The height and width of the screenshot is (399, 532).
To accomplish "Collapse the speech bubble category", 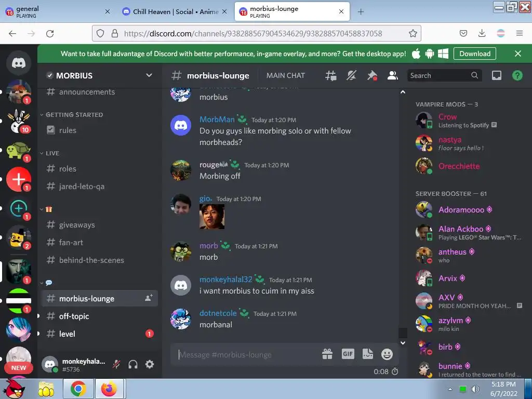I will coord(46,283).
